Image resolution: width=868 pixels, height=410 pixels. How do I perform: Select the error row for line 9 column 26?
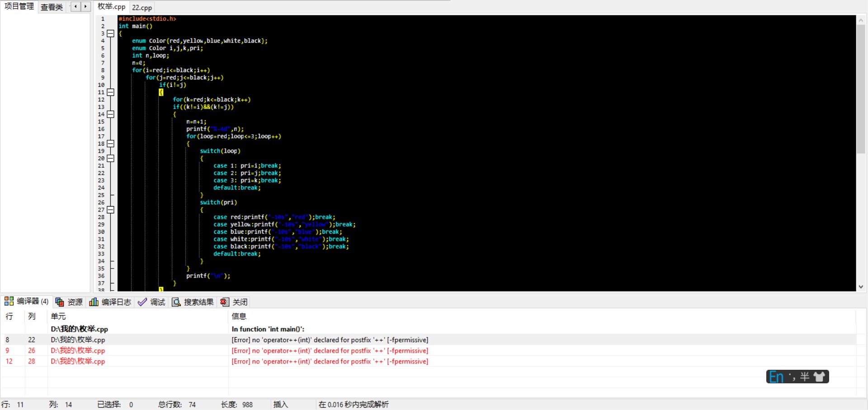pyautogui.click(x=428, y=350)
